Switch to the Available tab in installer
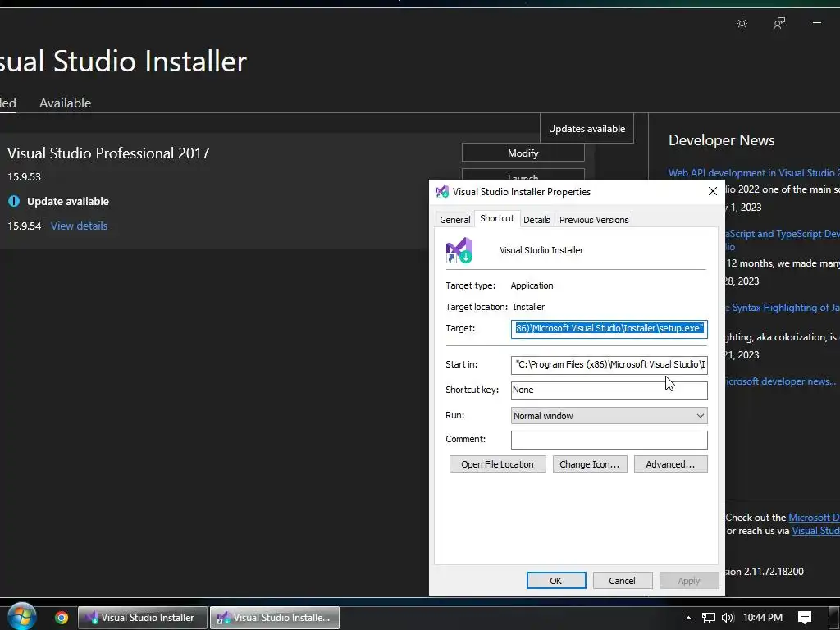840x630 pixels. pos(66,103)
